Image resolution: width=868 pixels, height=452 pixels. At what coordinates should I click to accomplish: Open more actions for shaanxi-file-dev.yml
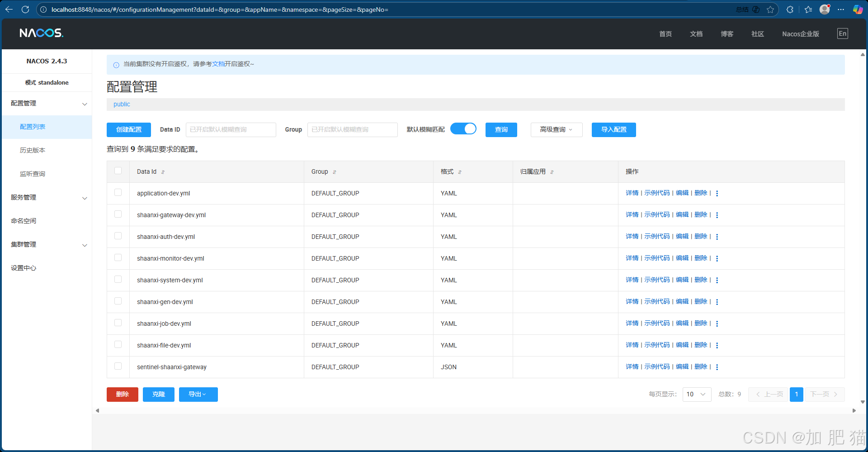click(x=717, y=345)
